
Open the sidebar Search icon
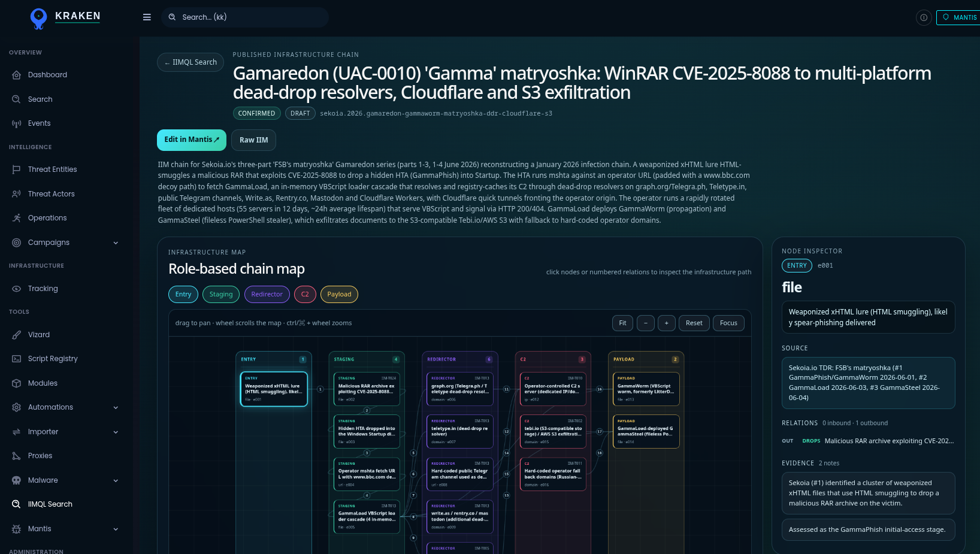pyautogui.click(x=17, y=99)
